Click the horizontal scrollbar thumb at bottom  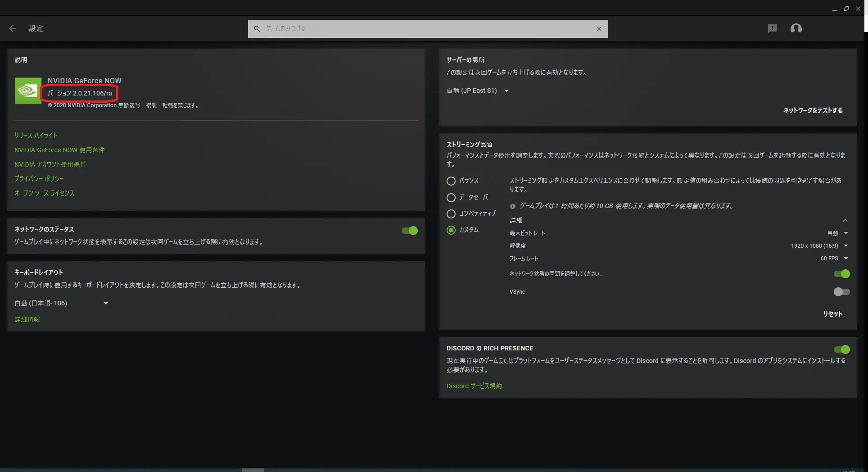(x=253, y=470)
